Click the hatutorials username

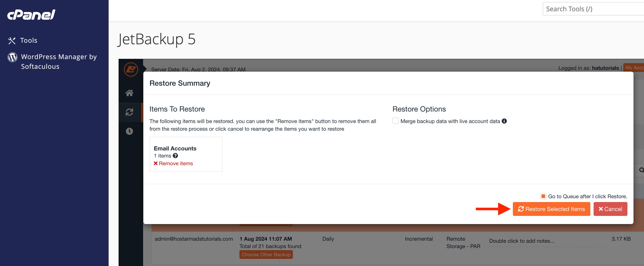[x=605, y=68]
